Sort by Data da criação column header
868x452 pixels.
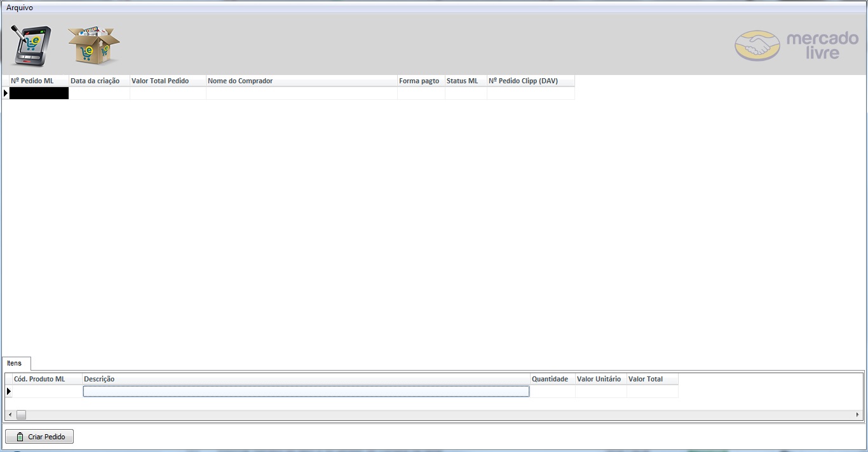[99, 81]
